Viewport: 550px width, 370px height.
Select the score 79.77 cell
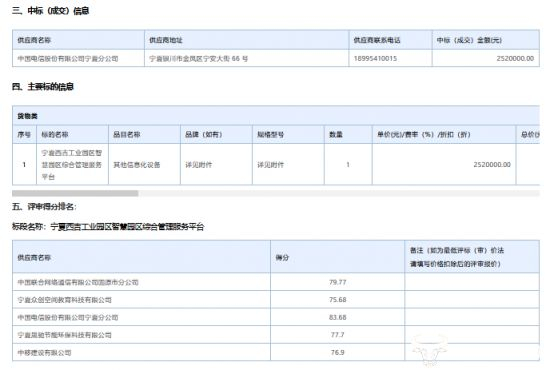(337, 282)
